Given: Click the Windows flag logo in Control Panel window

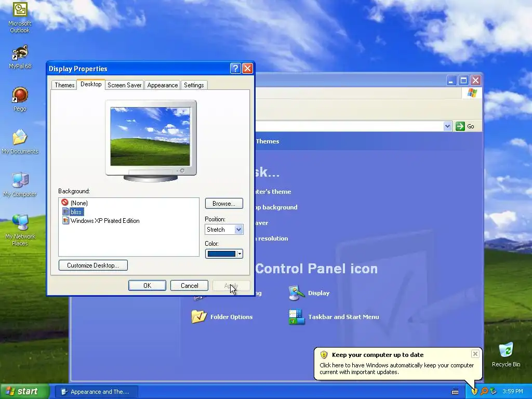Looking at the screenshot, I should (x=472, y=93).
